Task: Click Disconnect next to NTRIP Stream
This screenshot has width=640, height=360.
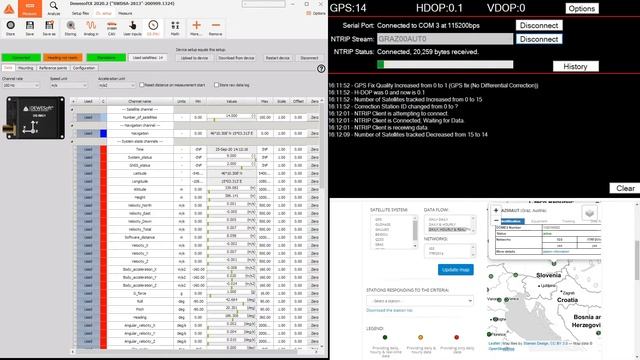Action: pos(539,39)
